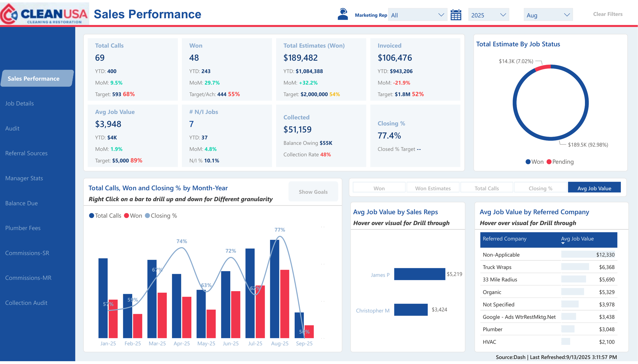Sort by the Avg Job Value column header
This screenshot has height=364, width=638.
tap(577, 239)
